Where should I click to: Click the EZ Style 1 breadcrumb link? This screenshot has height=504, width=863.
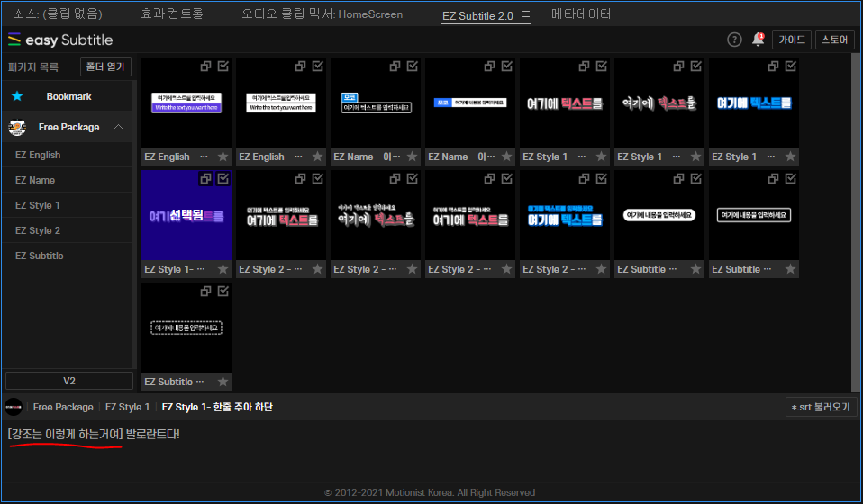[x=127, y=408]
